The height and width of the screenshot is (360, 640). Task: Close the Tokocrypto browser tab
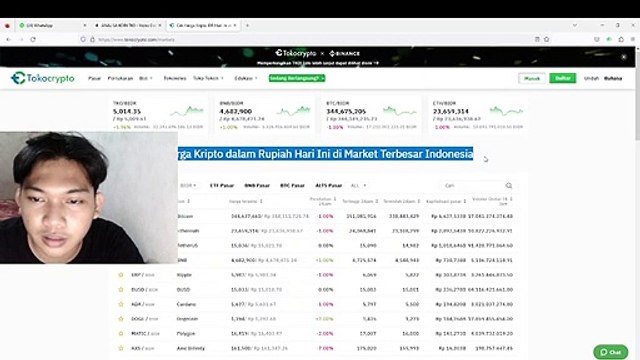tap(235, 25)
